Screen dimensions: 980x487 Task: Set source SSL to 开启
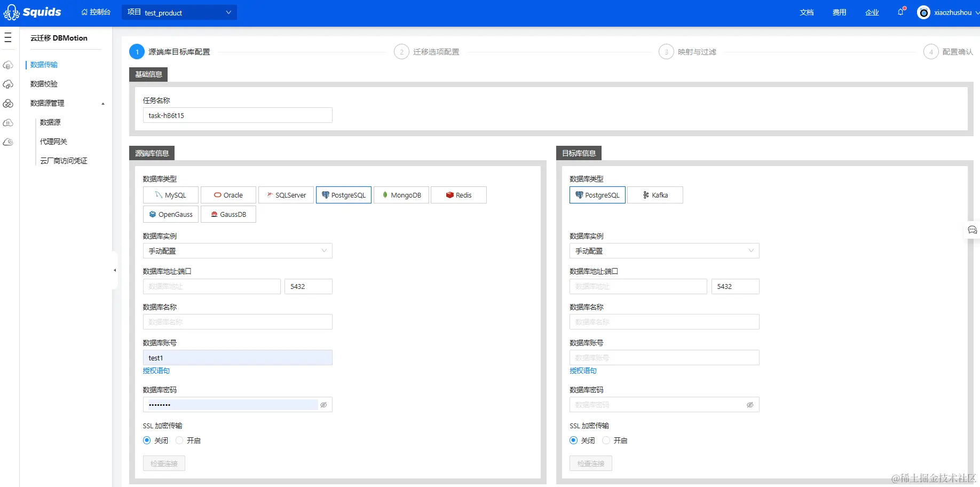(179, 441)
